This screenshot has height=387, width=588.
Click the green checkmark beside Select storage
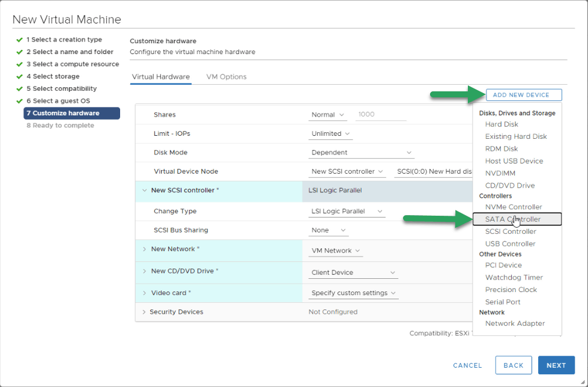(x=19, y=76)
